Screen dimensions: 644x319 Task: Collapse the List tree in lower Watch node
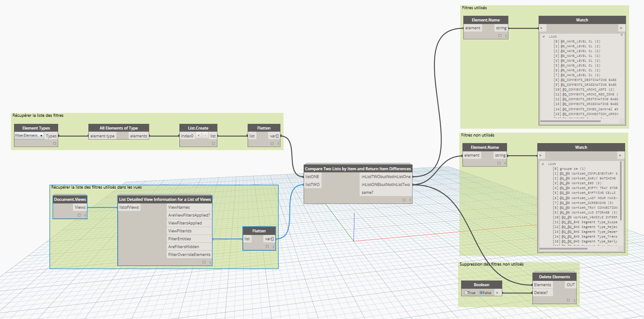pos(542,164)
